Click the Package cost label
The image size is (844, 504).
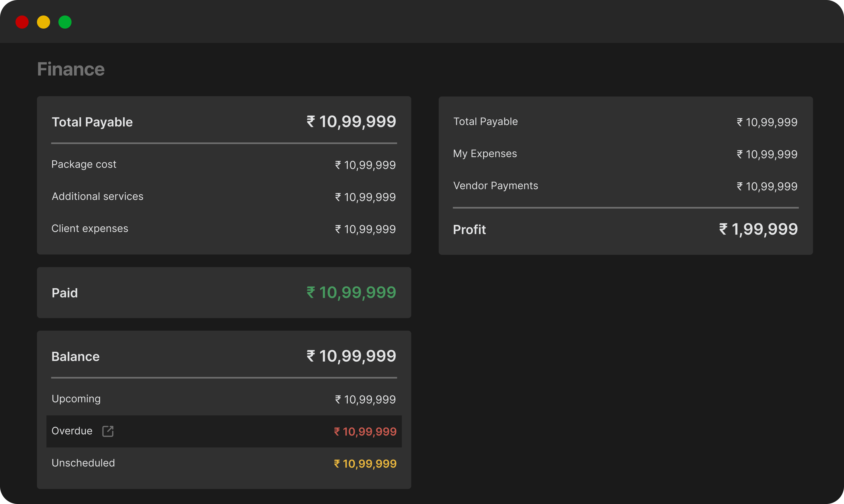[83, 164]
